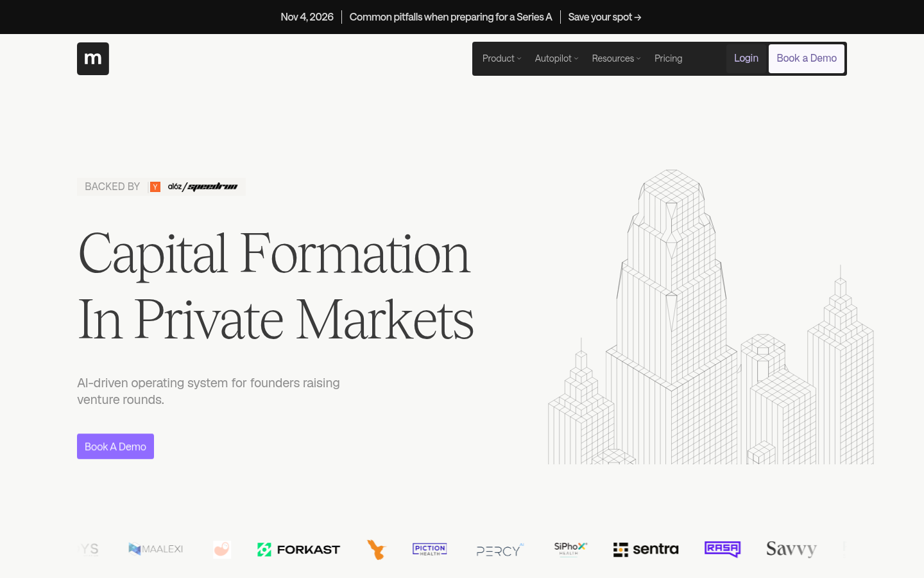Open the 'Common pitfalls when preparing for a Series A' announcement

[451, 17]
